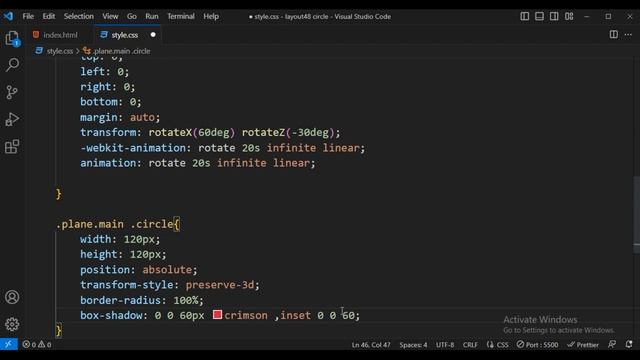Click 'border-radius: 100%;' line
Screen dimensions: 640x360
pyautogui.click(x=142, y=300)
